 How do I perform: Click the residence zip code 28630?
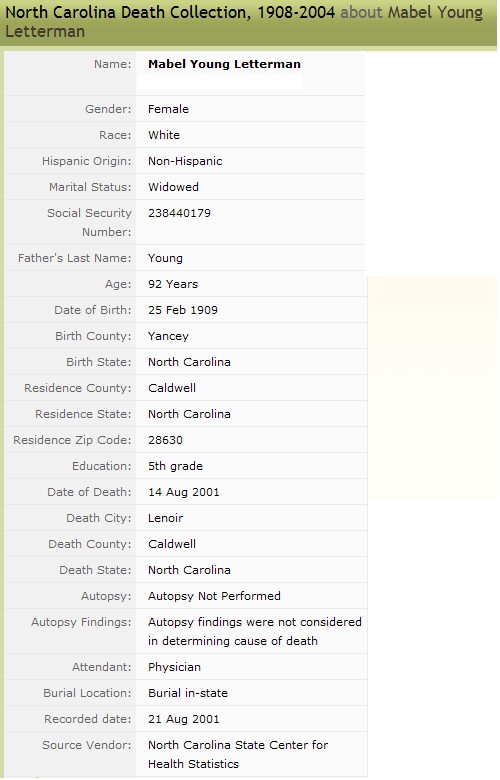[165, 440]
